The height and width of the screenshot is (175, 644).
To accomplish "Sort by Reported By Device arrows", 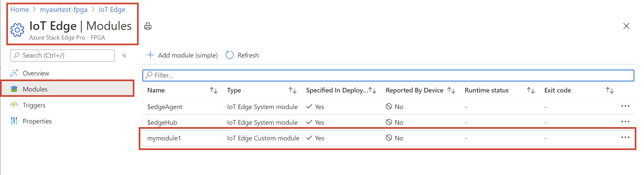I will 451,90.
